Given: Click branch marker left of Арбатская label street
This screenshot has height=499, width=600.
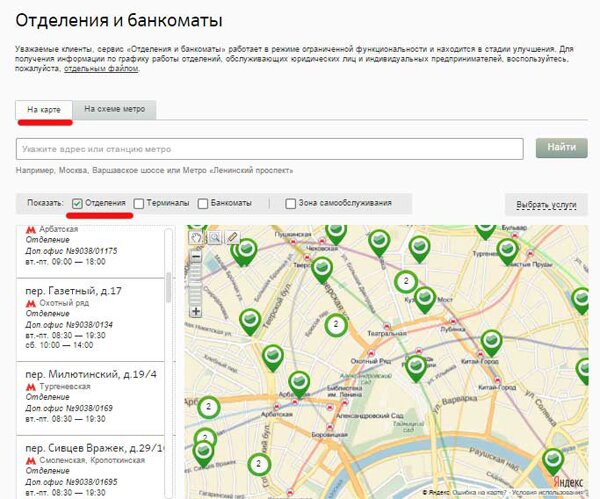Looking at the screenshot, I should tap(273, 358).
